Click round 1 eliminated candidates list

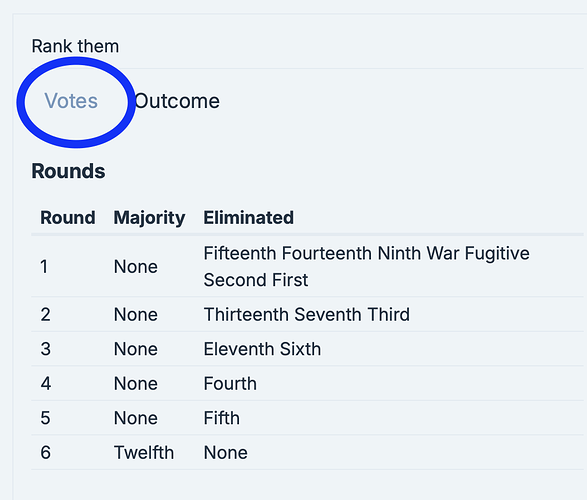pyautogui.click(x=367, y=266)
